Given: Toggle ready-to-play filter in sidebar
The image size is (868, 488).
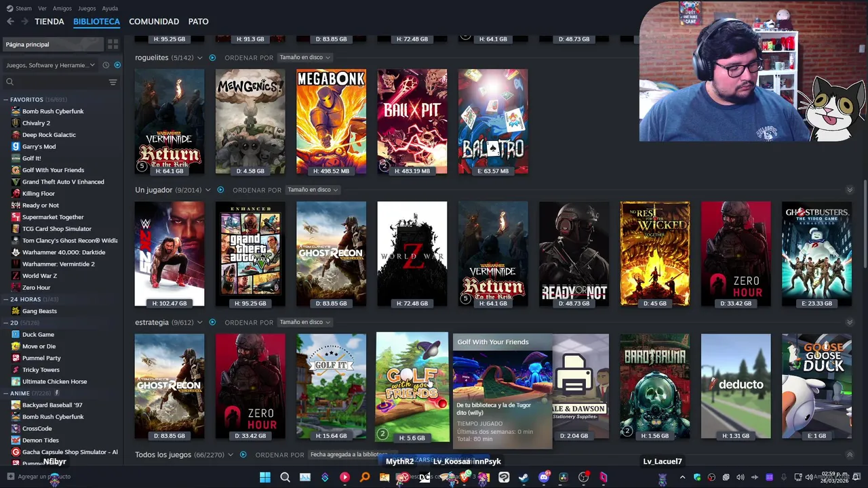Looking at the screenshot, I should (117, 65).
